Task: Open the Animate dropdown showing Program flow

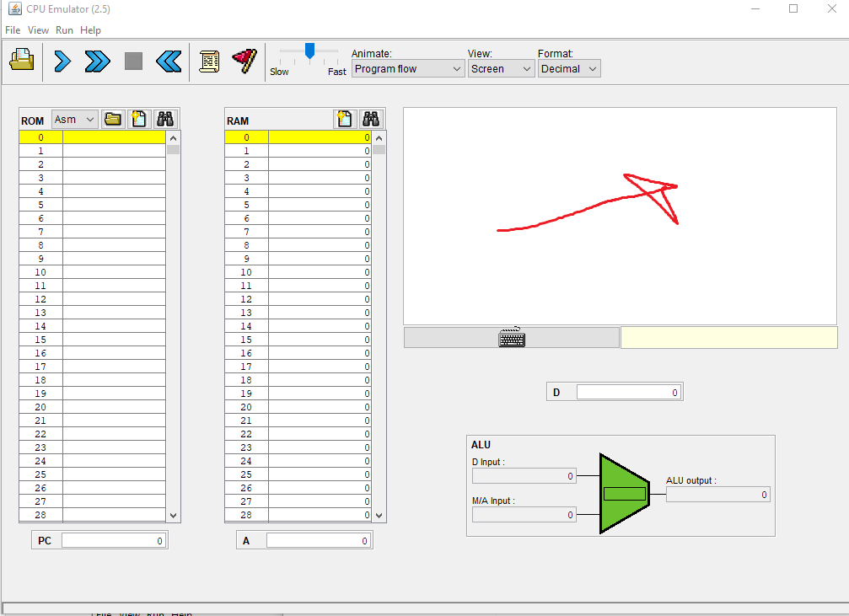Action: pos(407,68)
